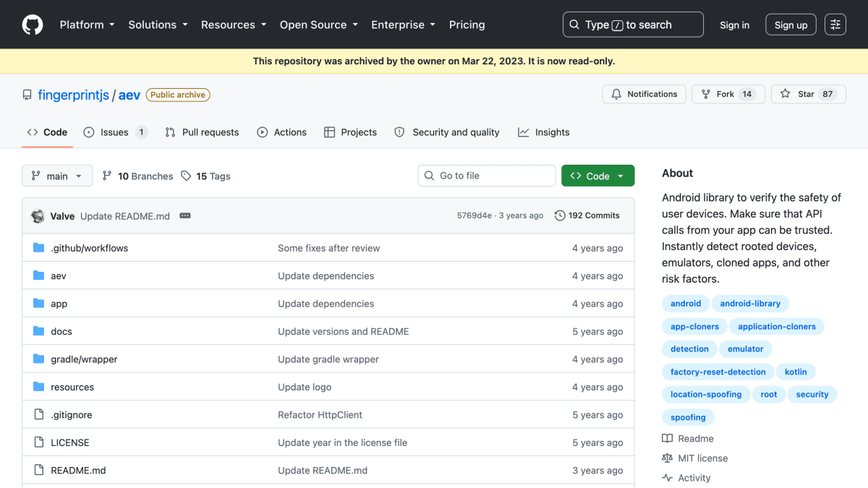
Task: Open the main branch selector dropdown
Action: 57,176
